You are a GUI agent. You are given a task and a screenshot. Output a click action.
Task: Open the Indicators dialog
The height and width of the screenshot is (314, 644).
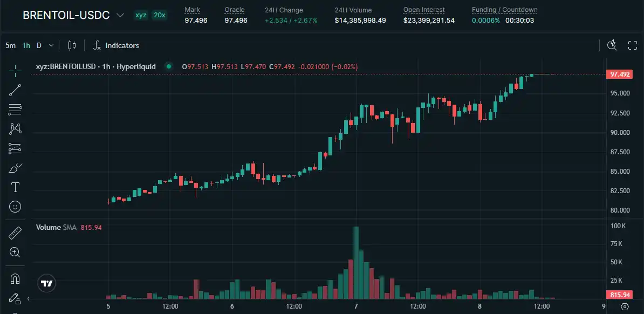(116, 45)
